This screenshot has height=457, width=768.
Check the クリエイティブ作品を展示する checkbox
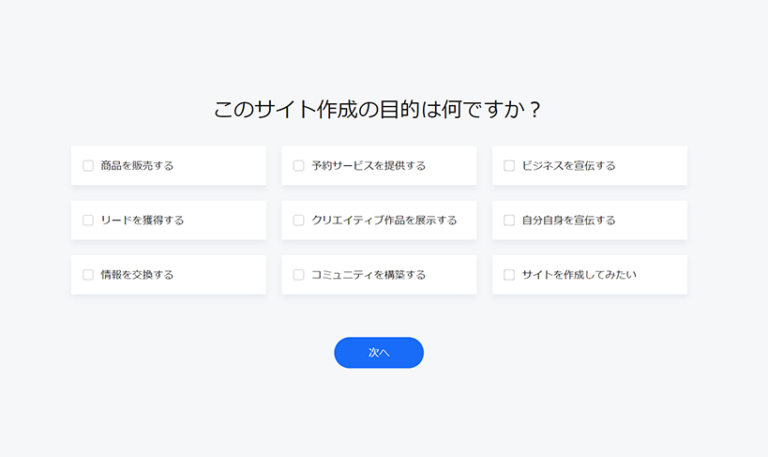(298, 220)
